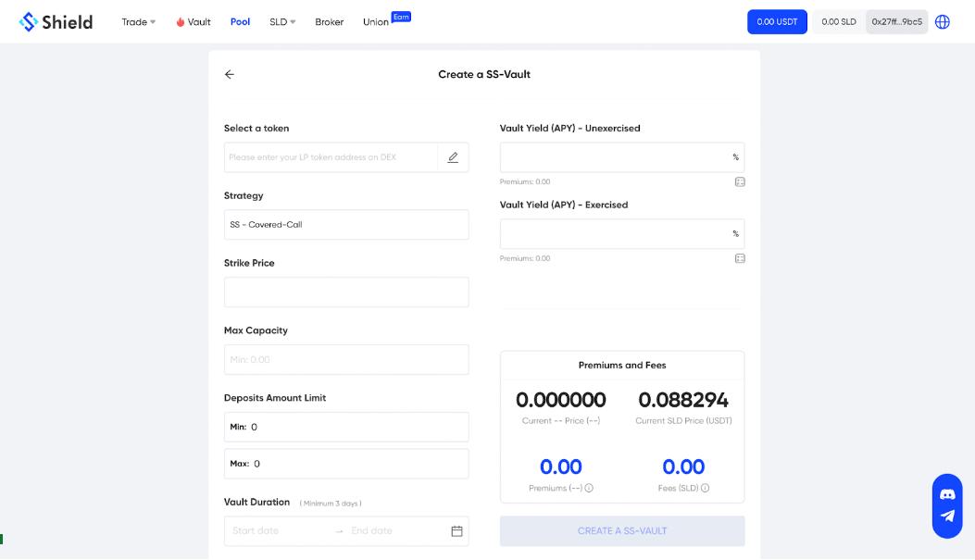The height and width of the screenshot is (560, 975).
Task: Open calculator icon under Exercised yield
Action: [x=740, y=258]
